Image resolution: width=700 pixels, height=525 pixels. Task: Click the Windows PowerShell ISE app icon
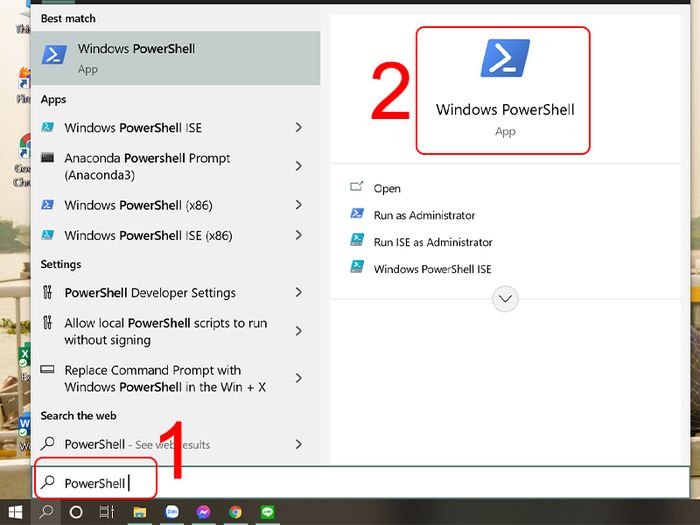48,127
